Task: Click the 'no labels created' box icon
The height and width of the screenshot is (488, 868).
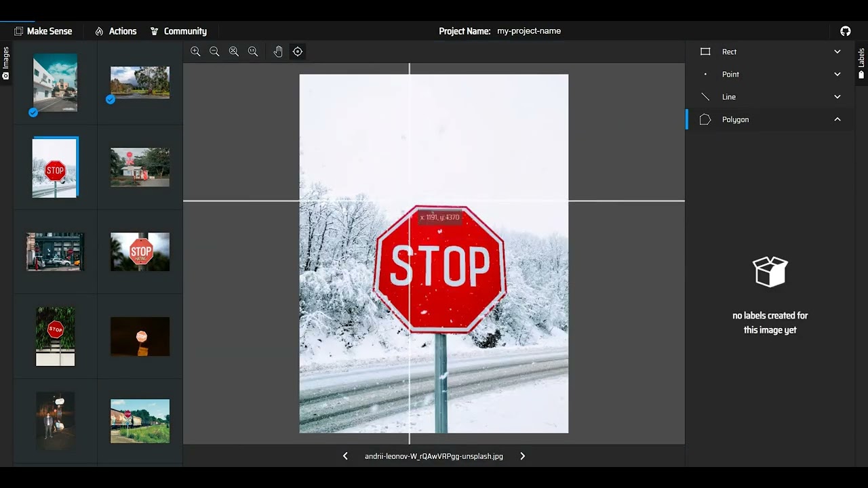Action: pos(770,271)
